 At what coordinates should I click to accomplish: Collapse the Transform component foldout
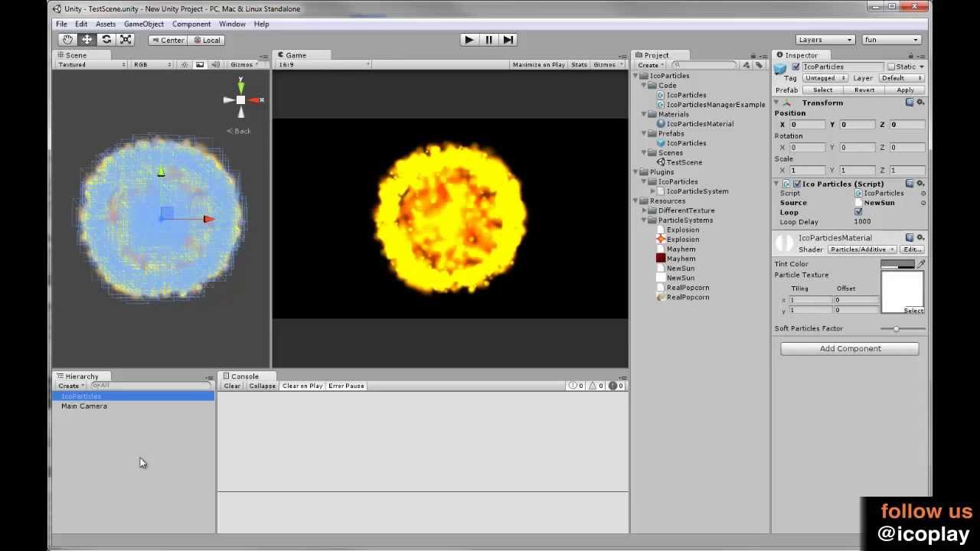coord(776,103)
